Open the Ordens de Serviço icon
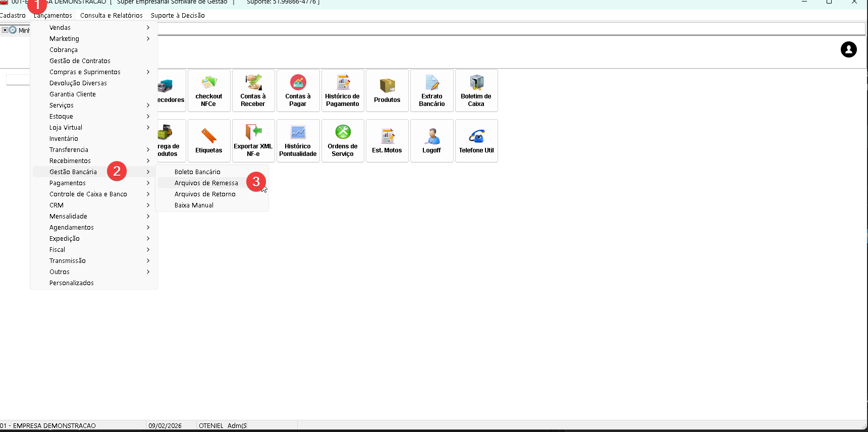The height and width of the screenshot is (432, 868). (343, 140)
